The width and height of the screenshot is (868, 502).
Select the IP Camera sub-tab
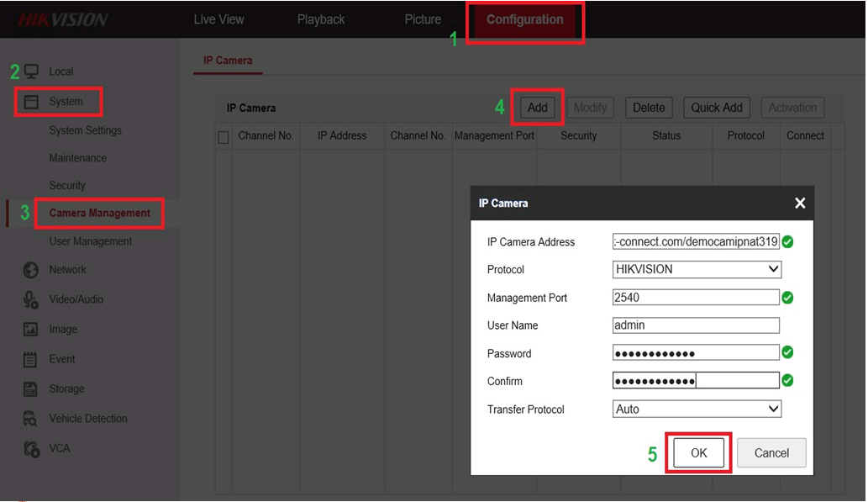coord(228,61)
